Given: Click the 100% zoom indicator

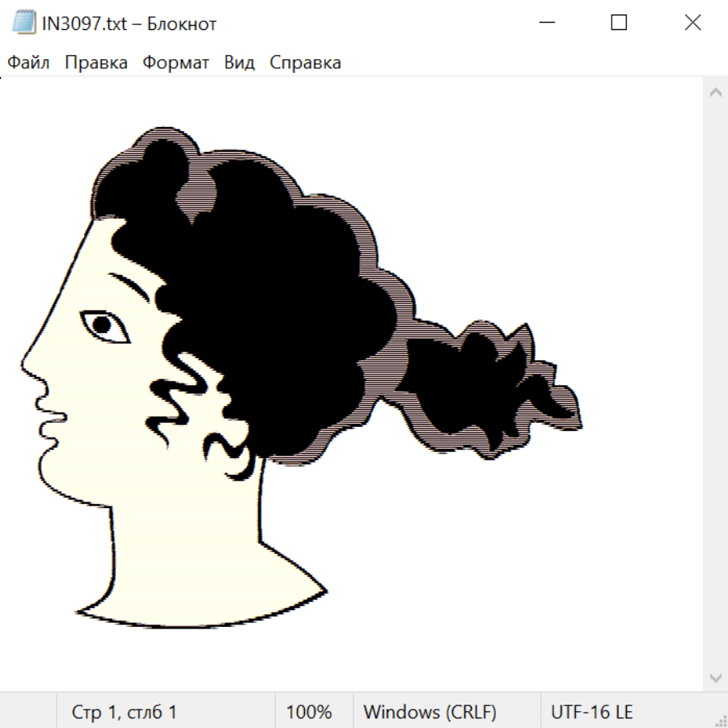Looking at the screenshot, I should click(309, 712).
